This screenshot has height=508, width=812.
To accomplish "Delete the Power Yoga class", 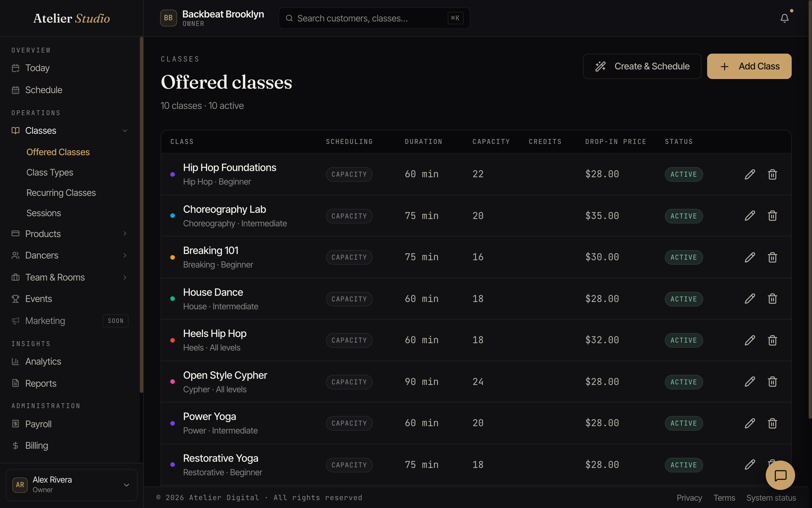I will point(773,423).
